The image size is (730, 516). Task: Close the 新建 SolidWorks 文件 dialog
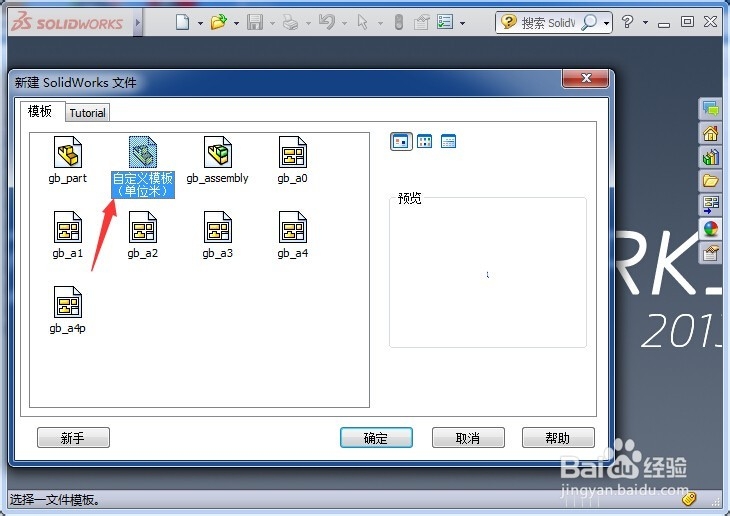(586, 78)
